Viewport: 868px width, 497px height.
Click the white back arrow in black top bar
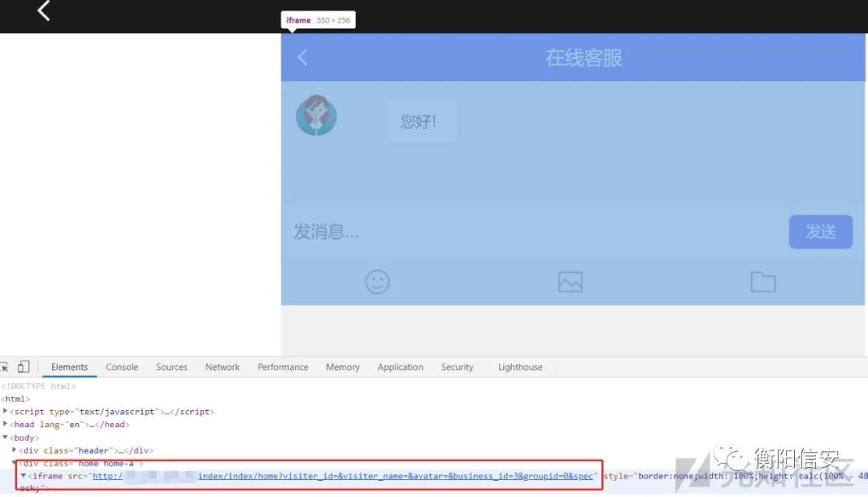[x=43, y=10]
